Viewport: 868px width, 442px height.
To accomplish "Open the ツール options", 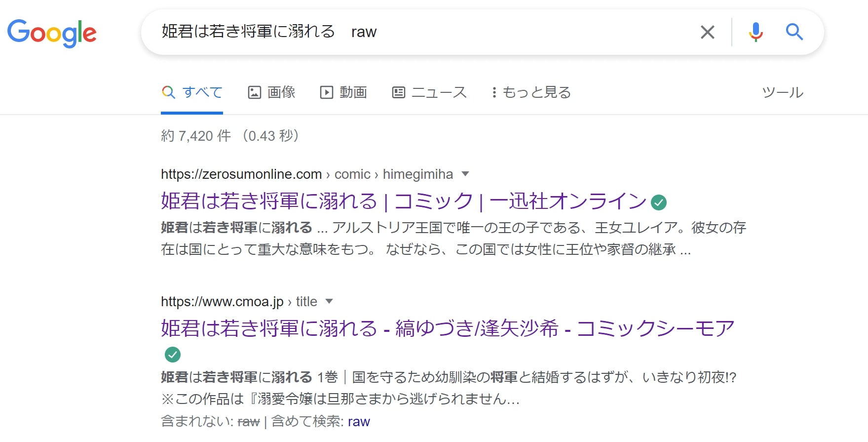I will click(783, 92).
